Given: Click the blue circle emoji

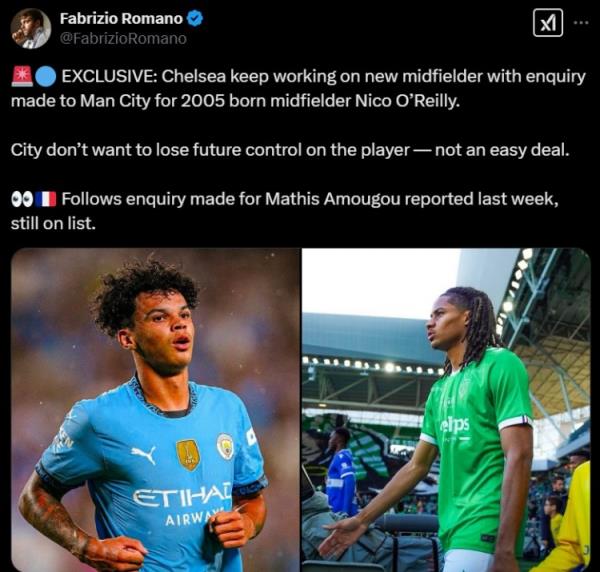Looking at the screenshot, I should coord(46,77).
